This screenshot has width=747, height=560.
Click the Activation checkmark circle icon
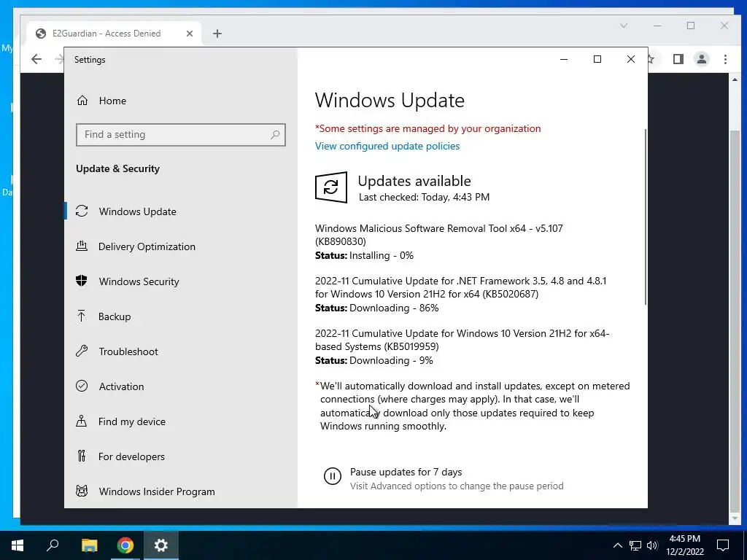pos(82,386)
